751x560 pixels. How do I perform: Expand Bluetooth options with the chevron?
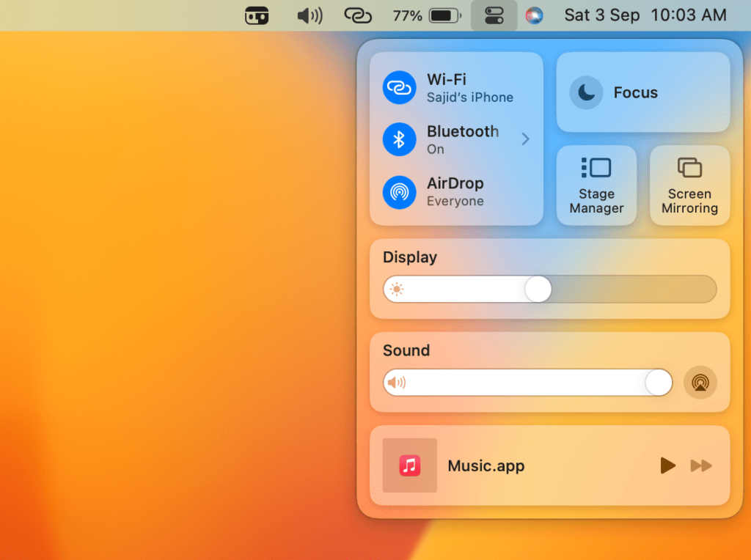point(525,139)
